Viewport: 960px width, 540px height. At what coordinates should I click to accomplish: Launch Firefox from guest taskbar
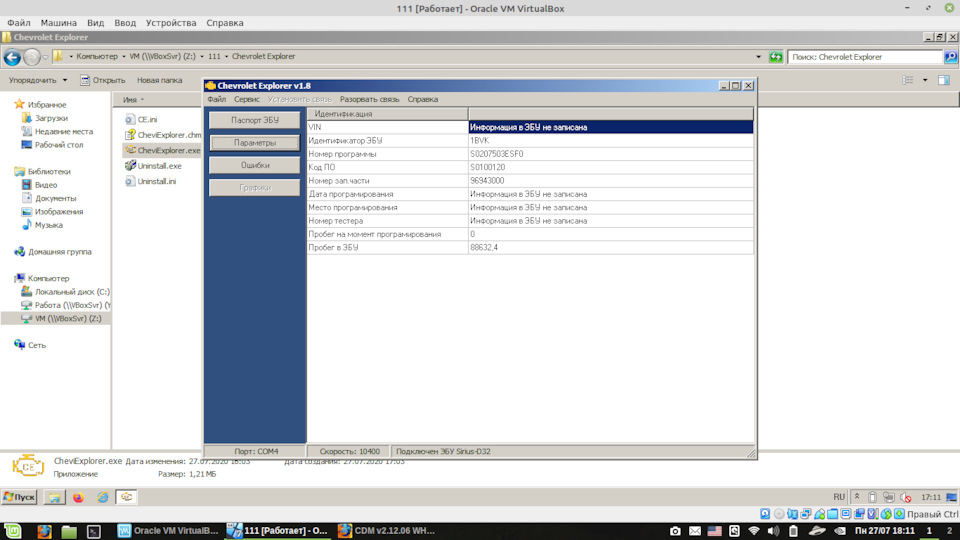point(78,497)
